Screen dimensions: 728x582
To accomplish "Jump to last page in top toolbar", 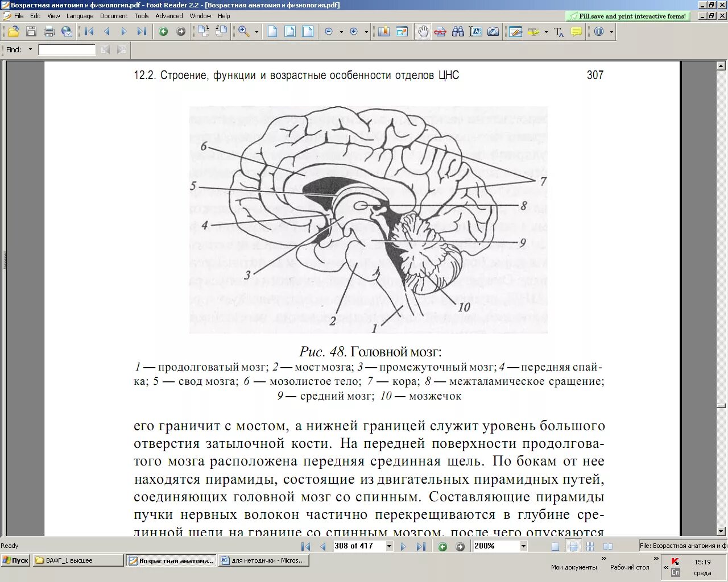I will point(142,32).
